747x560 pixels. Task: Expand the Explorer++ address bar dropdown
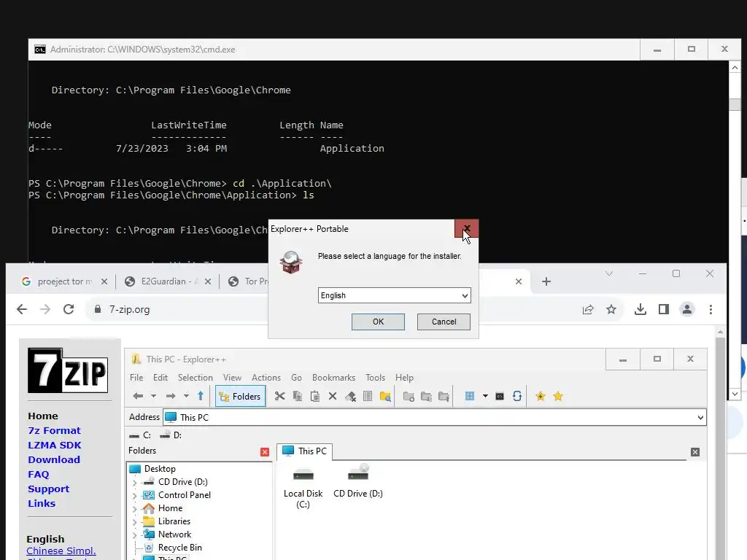(700, 418)
